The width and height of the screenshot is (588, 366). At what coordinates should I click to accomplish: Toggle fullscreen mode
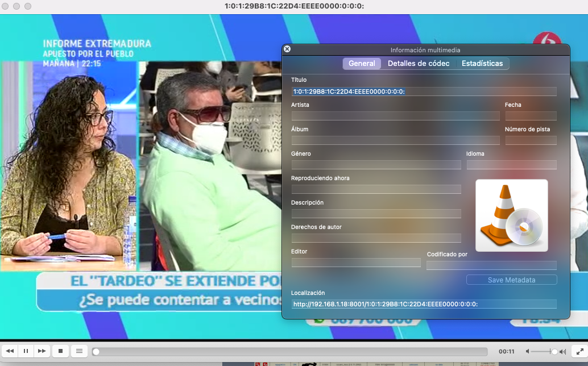tap(579, 352)
